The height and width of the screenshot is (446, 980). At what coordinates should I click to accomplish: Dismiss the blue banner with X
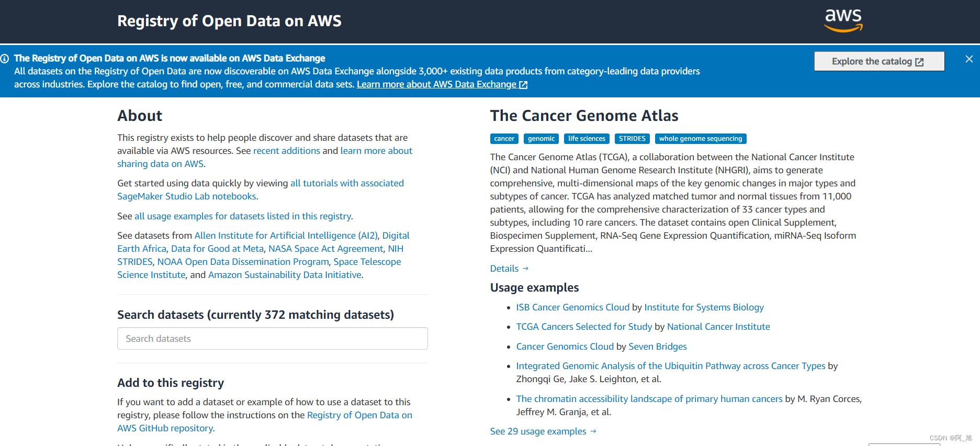coord(969,59)
